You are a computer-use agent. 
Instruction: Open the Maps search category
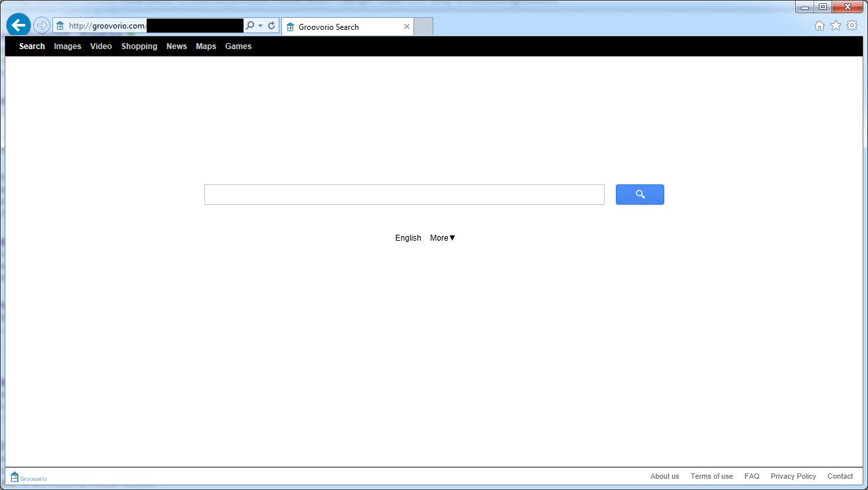pyautogui.click(x=206, y=46)
